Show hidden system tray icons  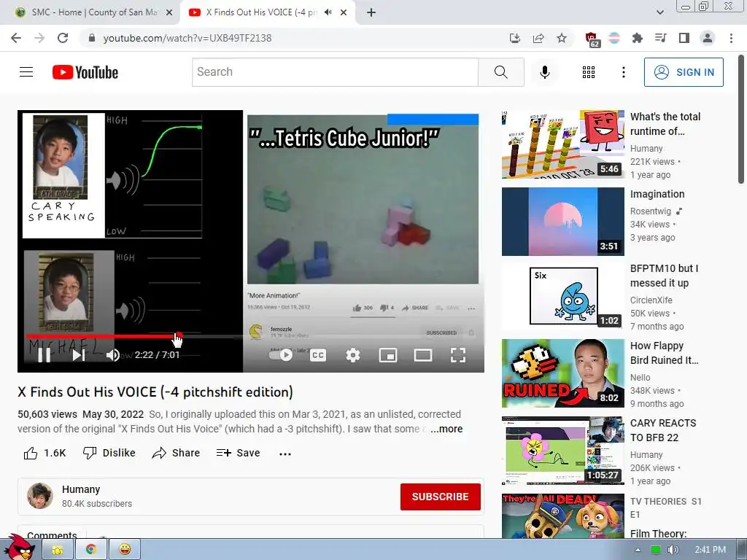tap(638, 550)
